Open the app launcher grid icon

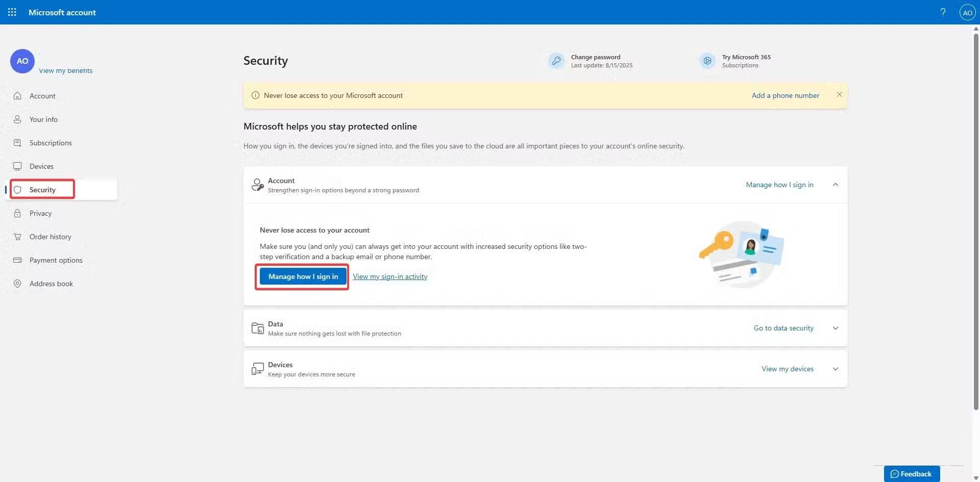pyautogui.click(x=12, y=12)
